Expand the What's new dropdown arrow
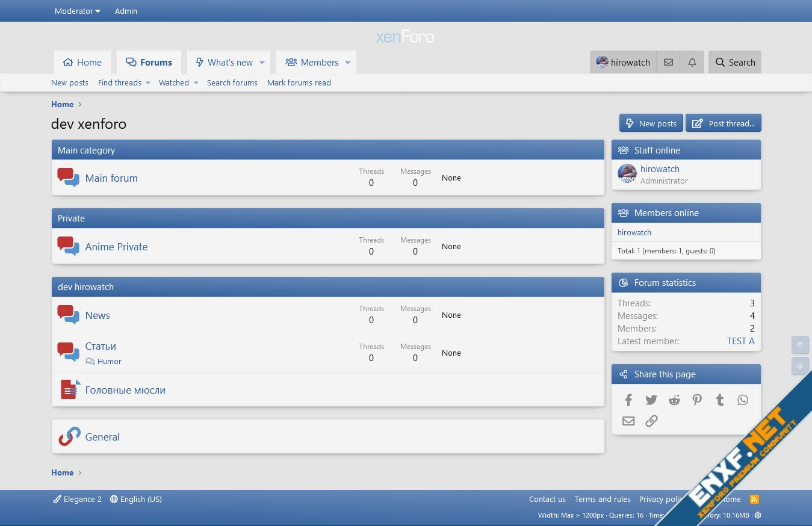The width and height of the screenshot is (812, 526). (x=262, y=63)
